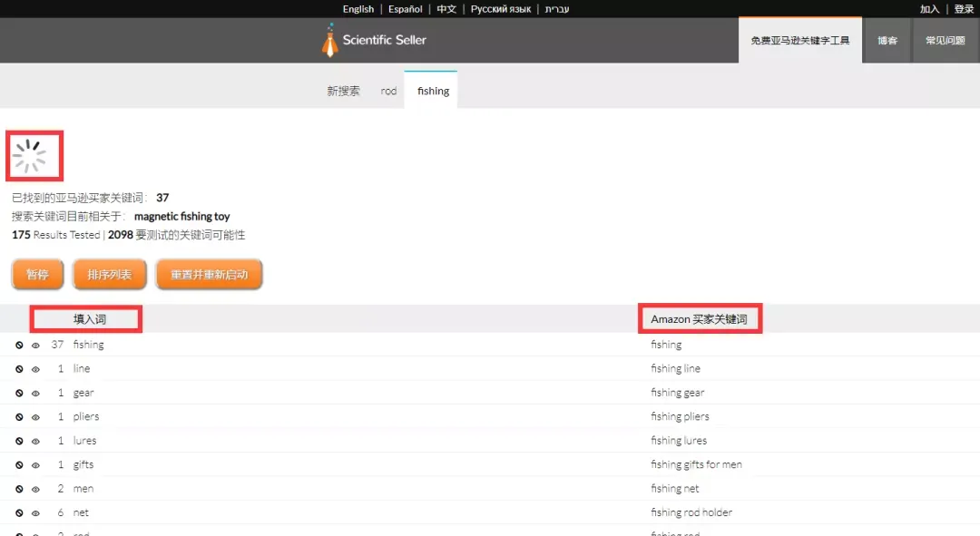
Task: Click the 暂停 pause button
Action: click(37, 274)
